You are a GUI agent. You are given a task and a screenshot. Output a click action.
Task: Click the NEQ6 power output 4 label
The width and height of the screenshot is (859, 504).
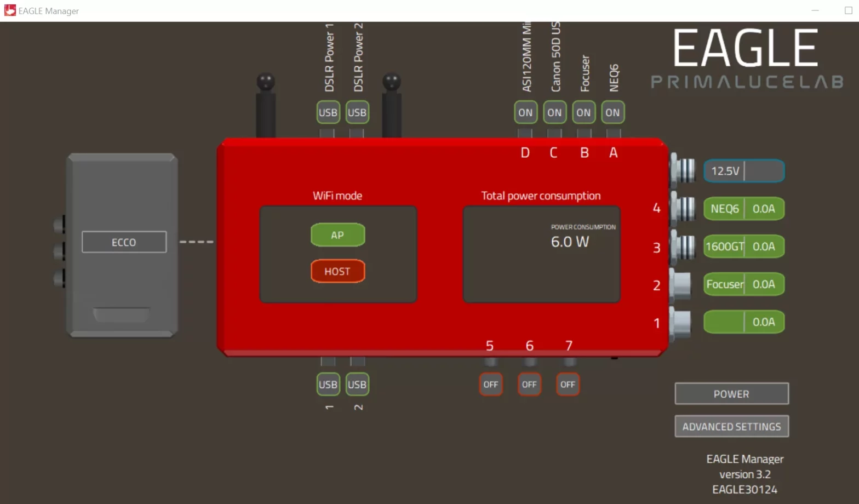[x=724, y=209]
